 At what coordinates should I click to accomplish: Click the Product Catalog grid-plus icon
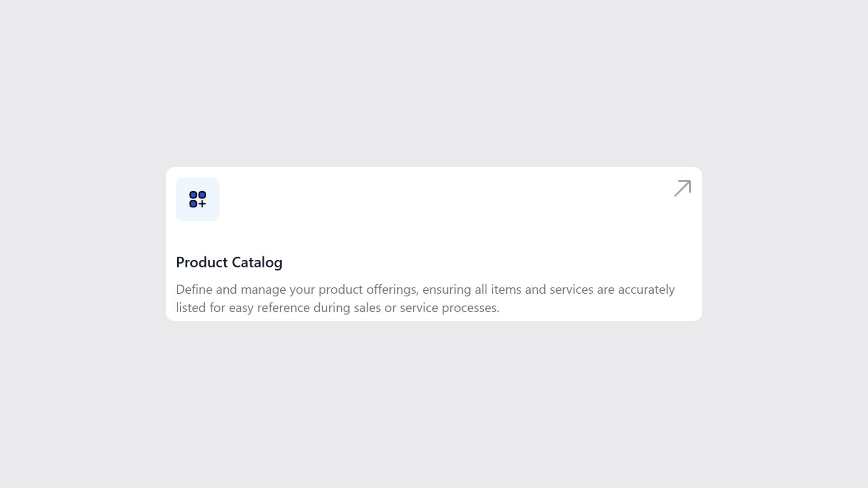click(198, 199)
